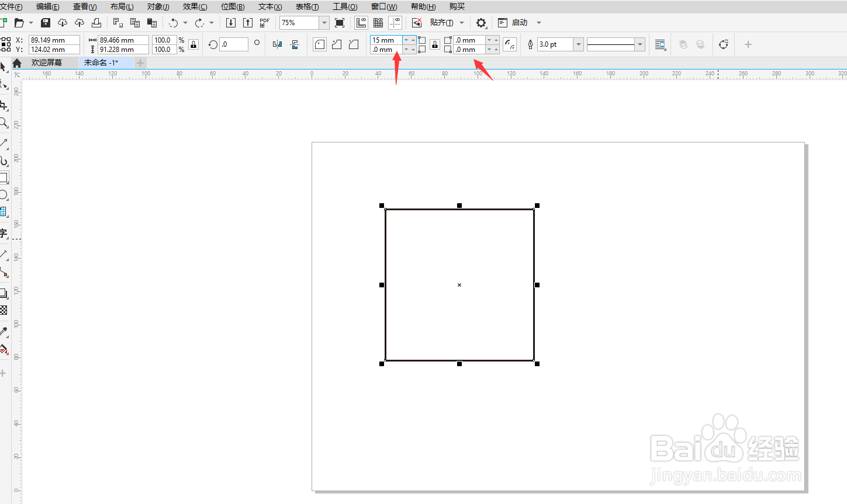Screen dimensions: 847x504
Task: Redo the last undone action
Action: [199, 23]
